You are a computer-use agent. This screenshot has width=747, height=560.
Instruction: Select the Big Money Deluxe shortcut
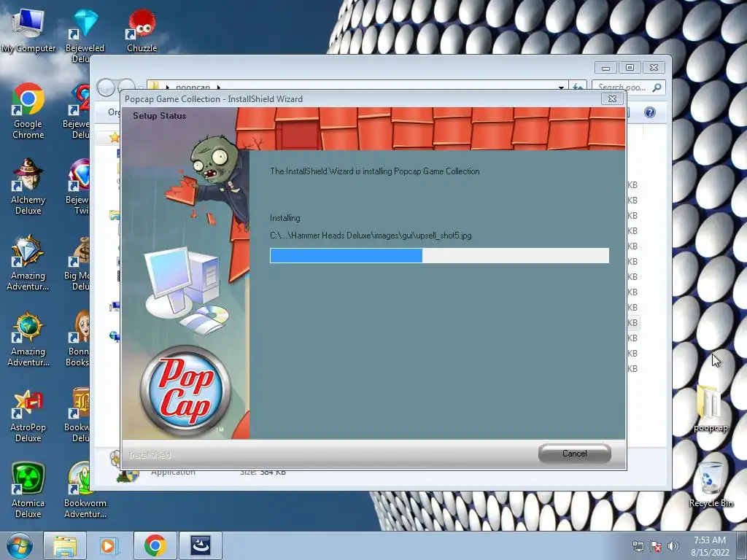(x=77, y=262)
